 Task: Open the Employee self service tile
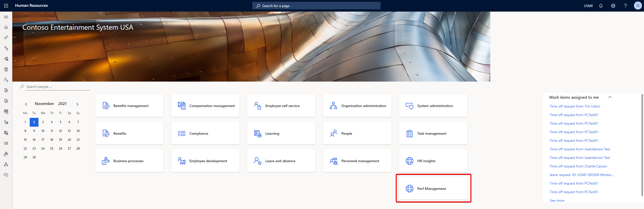tap(281, 106)
